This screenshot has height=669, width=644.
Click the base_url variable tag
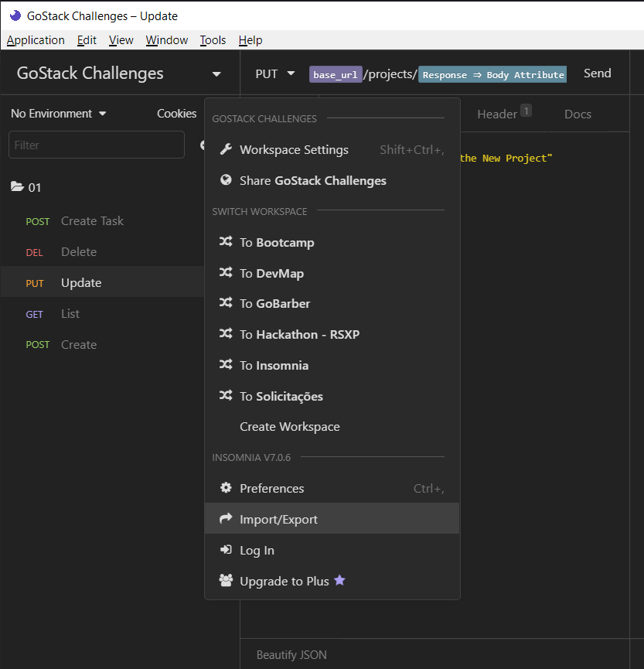tap(336, 75)
